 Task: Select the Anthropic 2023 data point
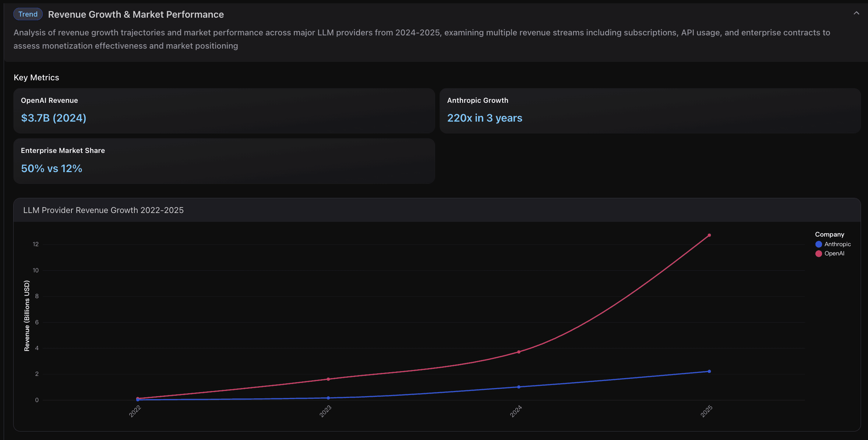tap(328, 398)
